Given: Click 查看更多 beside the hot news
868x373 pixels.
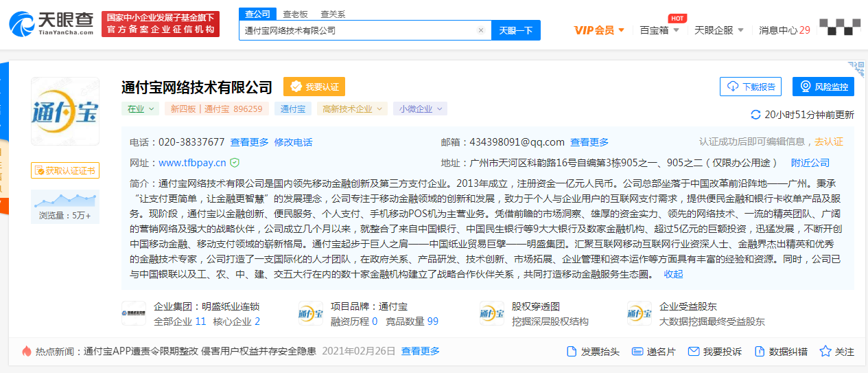Looking at the screenshot, I should coord(421,351).
